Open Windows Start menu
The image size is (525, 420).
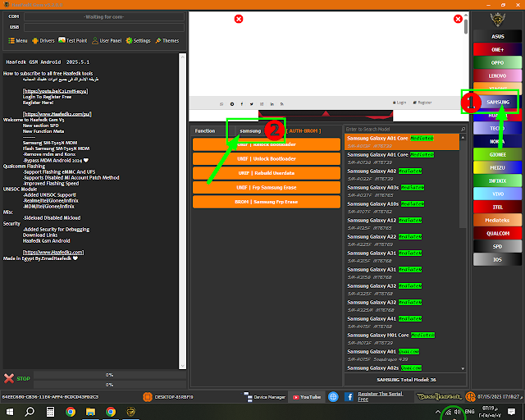(10, 412)
